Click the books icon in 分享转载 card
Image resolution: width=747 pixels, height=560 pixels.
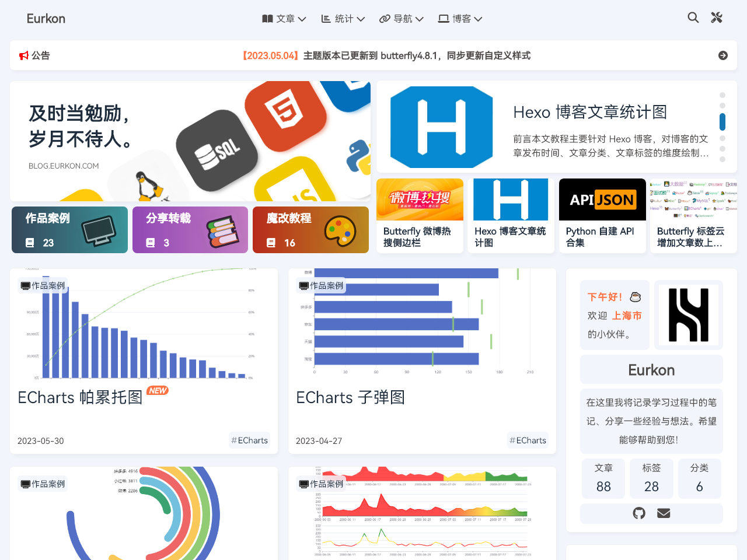click(x=222, y=231)
